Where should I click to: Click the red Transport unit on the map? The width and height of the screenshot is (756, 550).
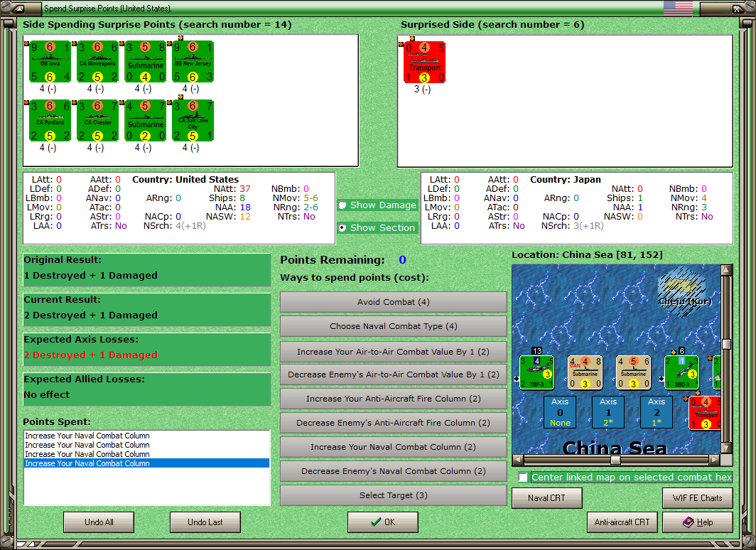click(705, 413)
